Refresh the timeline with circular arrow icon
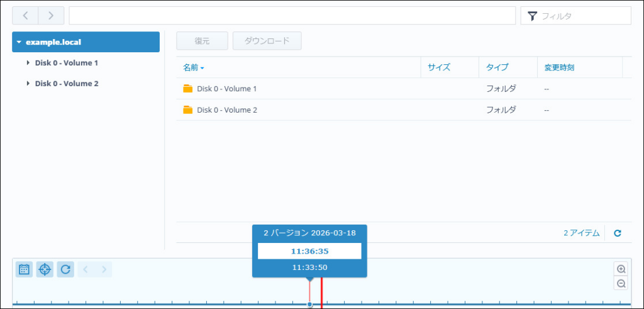644x309 pixels. click(x=65, y=269)
